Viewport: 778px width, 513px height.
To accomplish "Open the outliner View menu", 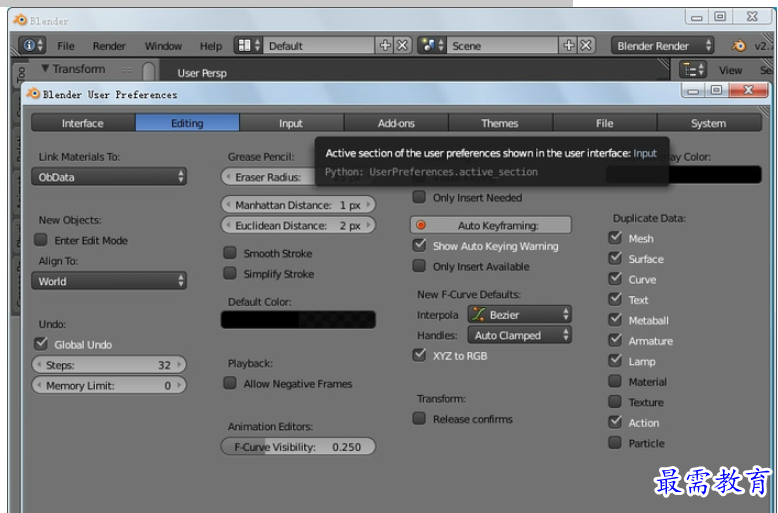I will pyautogui.click(x=730, y=70).
